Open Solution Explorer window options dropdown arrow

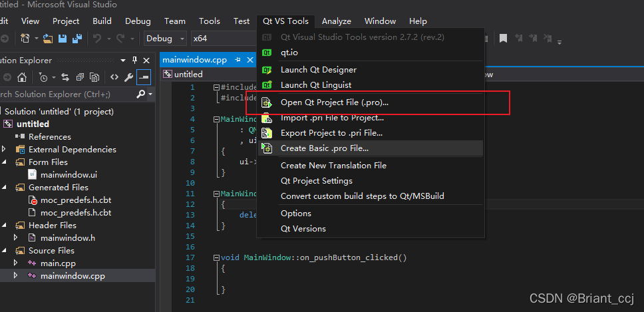click(123, 61)
